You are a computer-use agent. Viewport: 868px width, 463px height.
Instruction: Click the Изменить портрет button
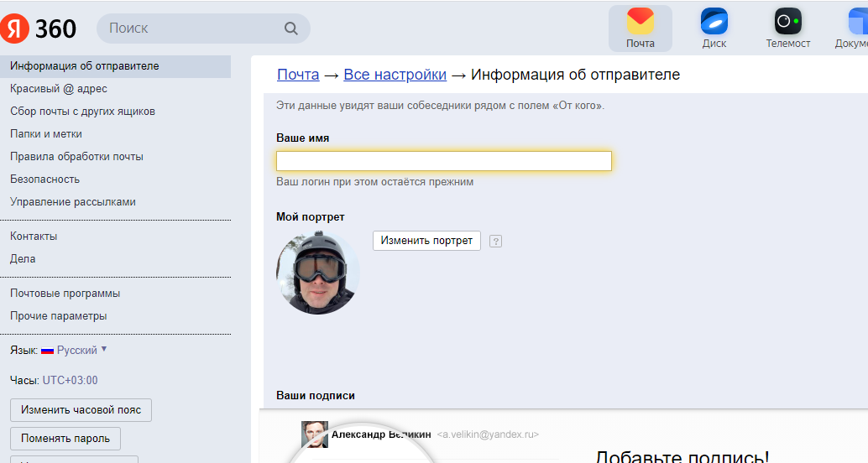pyautogui.click(x=426, y=241)
